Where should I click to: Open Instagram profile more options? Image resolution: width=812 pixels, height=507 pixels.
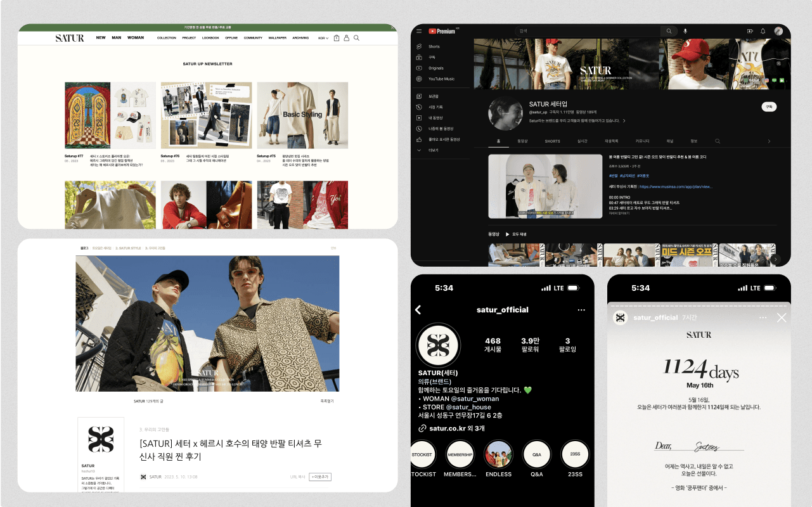coord(581,310)
